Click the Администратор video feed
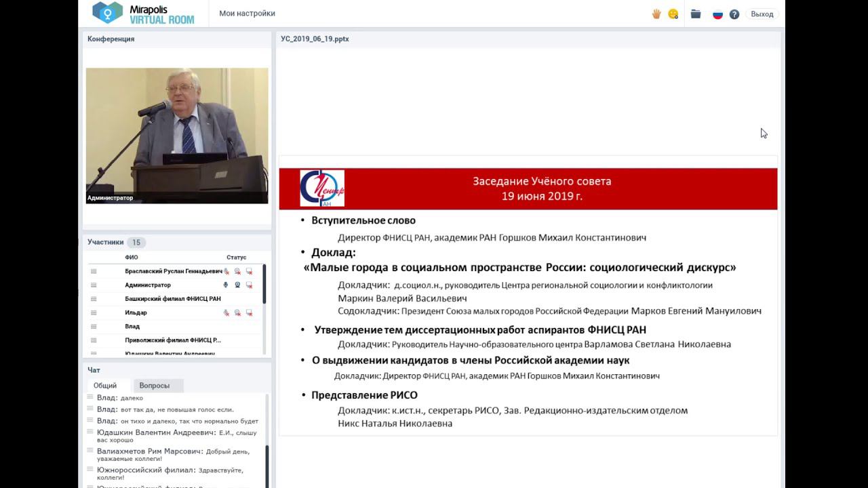 (x=177, y=136)
